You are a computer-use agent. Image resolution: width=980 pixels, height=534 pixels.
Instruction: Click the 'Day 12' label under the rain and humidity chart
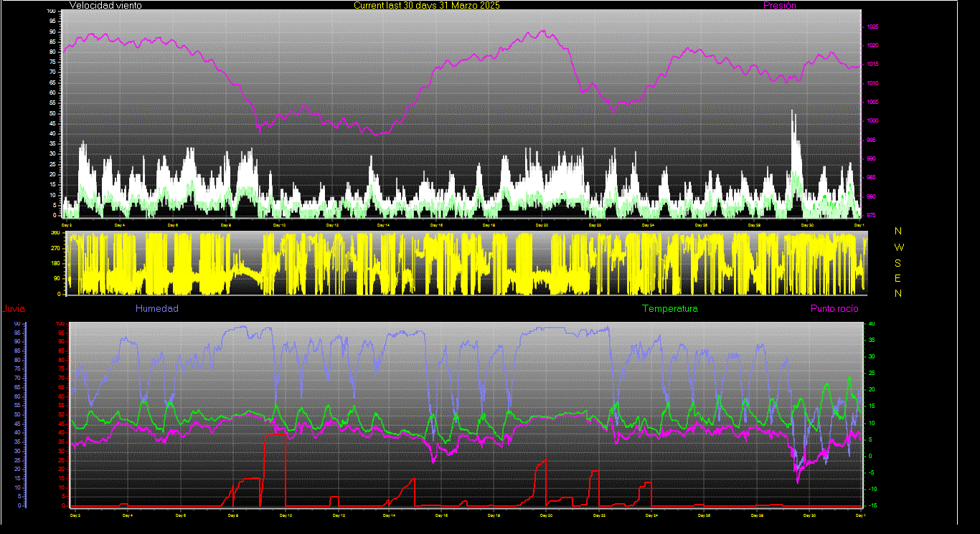(338, 515)
